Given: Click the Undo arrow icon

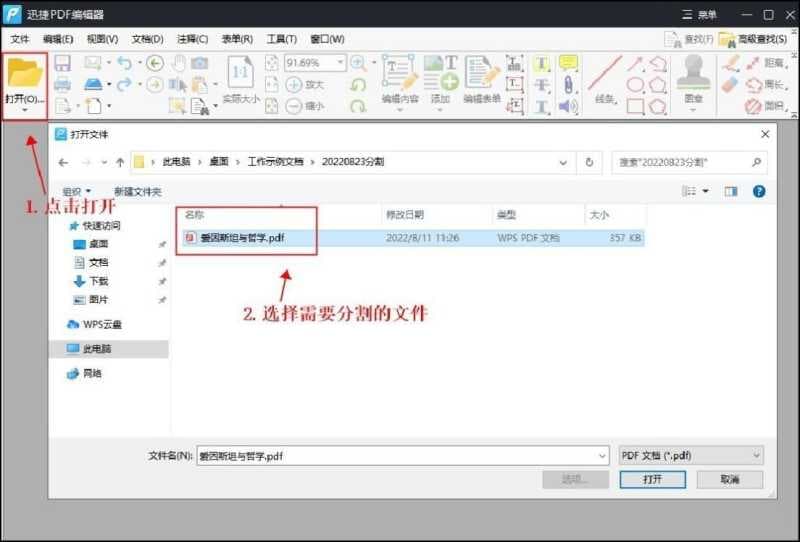Looking at the screenshot, I should [124, 63].
